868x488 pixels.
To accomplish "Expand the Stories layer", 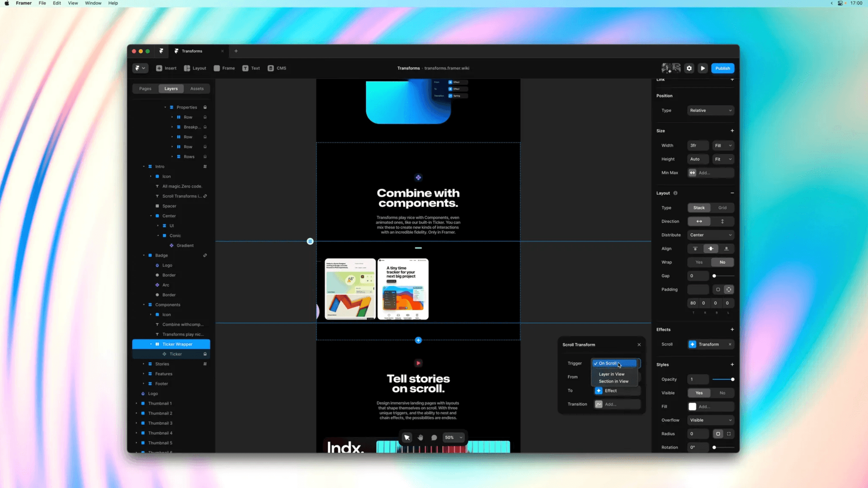I will pyautogui.click(x=144, y=364).
